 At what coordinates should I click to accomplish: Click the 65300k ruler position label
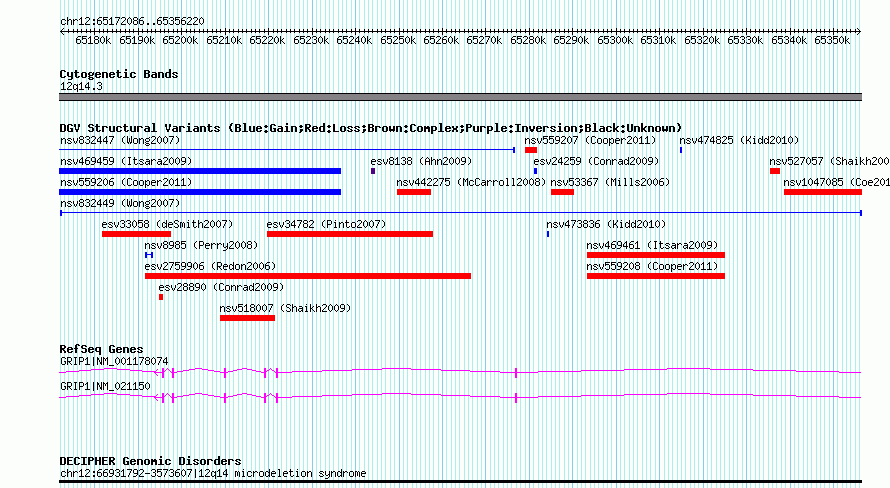pos(615,40)
